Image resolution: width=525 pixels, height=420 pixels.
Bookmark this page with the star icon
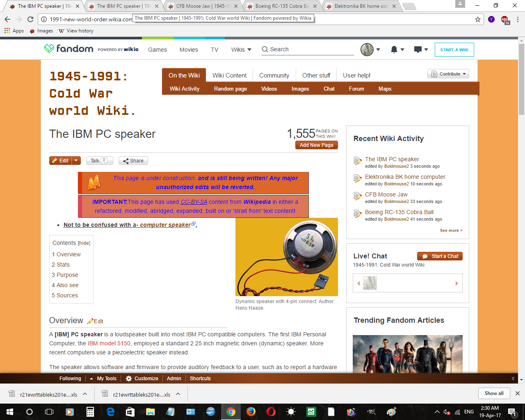[478, 19]
